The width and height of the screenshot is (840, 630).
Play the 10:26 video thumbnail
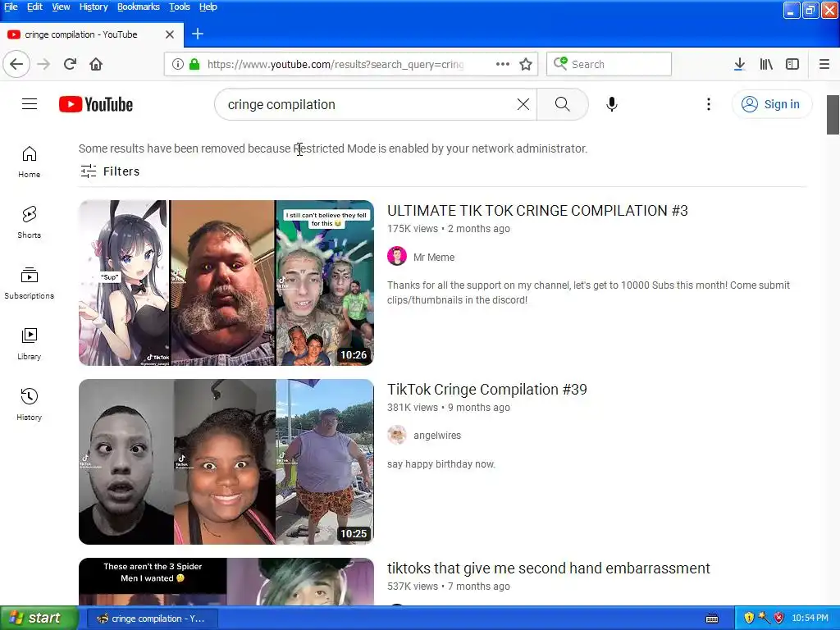[x=226, y=283]
